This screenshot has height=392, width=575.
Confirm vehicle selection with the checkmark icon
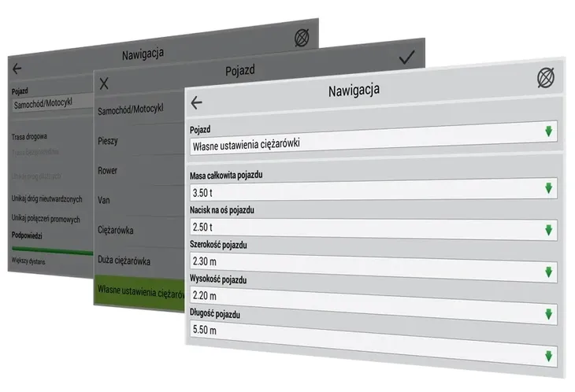coord(406,57)
